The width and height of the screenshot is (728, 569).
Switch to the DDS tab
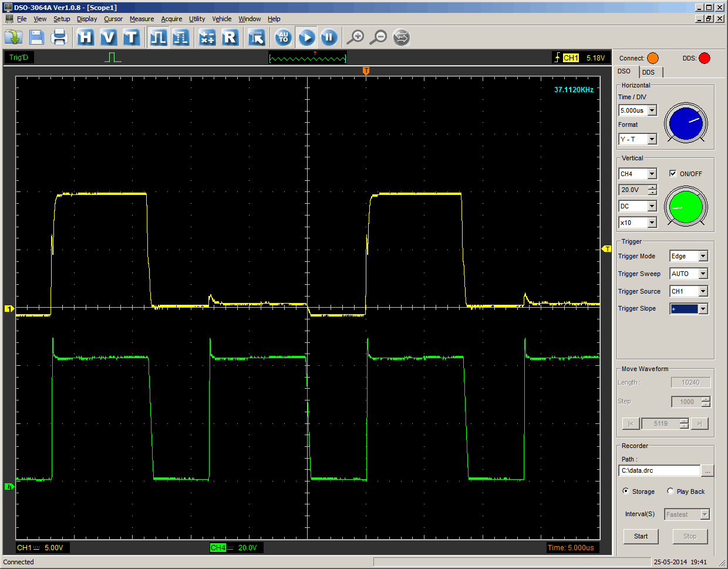pyautogui.click(x=649, y=72)
